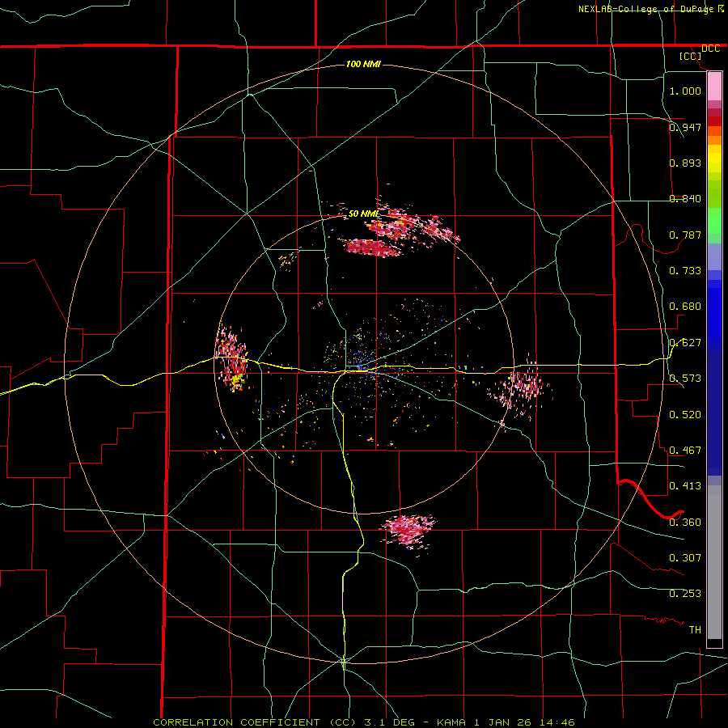
Task: Click the NEXLAB-College of DuPage label
Action: tap(645, 9)
